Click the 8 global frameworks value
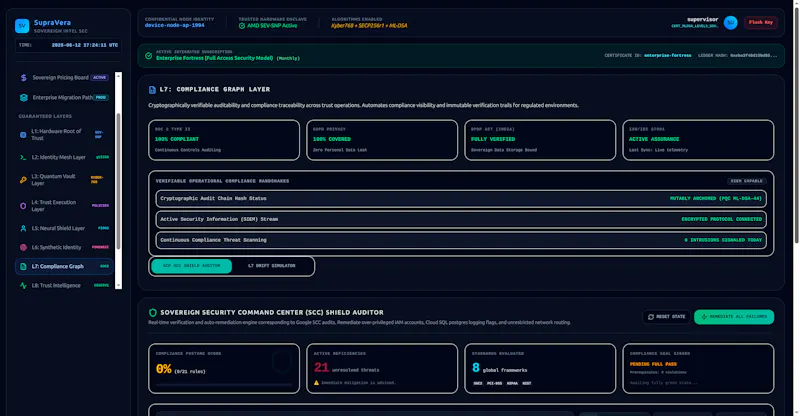 476,368
